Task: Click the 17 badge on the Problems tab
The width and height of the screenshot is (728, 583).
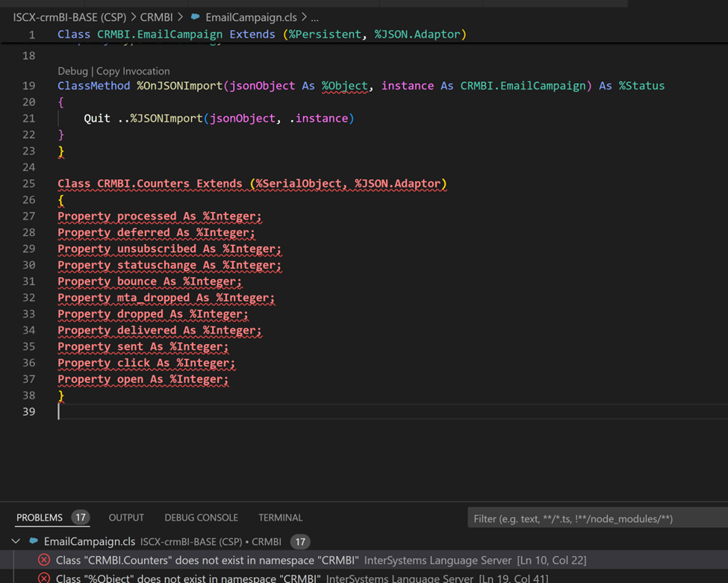Action: tap(80, 517)
